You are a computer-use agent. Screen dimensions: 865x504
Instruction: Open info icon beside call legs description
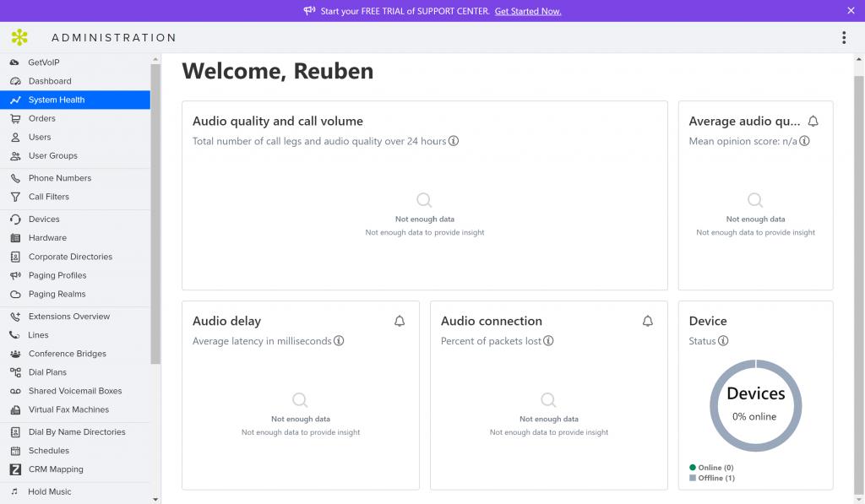pos(454,141)
